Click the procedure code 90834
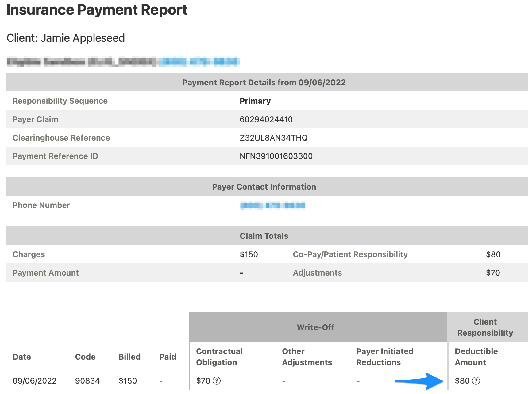This screenshot has height=394, width=532. (x=87, y=381)
